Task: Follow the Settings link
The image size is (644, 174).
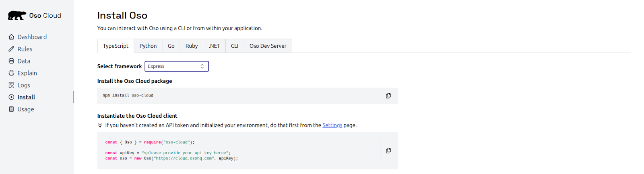Action: pyautogui.click(x=332, y=125)
